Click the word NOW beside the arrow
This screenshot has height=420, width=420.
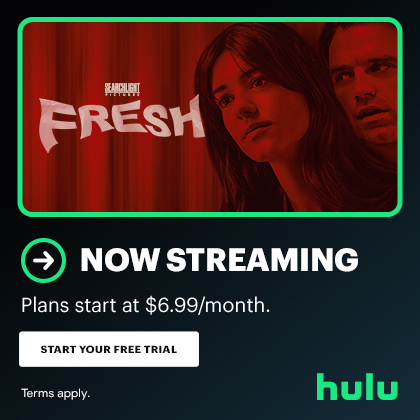pos(119,260)
